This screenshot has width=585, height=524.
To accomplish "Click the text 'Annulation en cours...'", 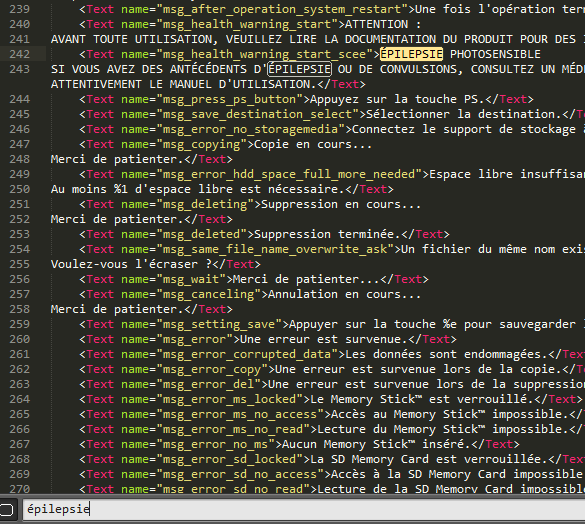I will (344, 294).
